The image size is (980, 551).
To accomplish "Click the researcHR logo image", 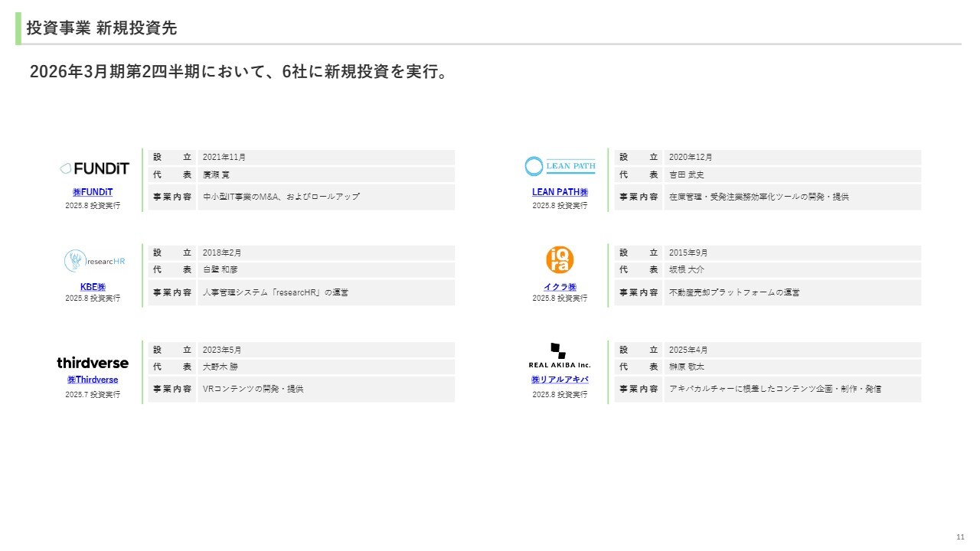I will (x=94, y=261).
